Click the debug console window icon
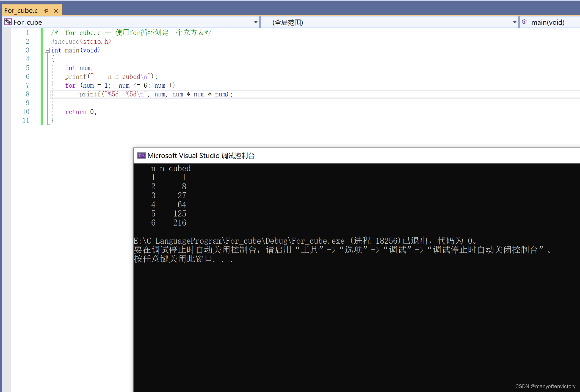The image size is (580, 392). (x=141, y=156)
